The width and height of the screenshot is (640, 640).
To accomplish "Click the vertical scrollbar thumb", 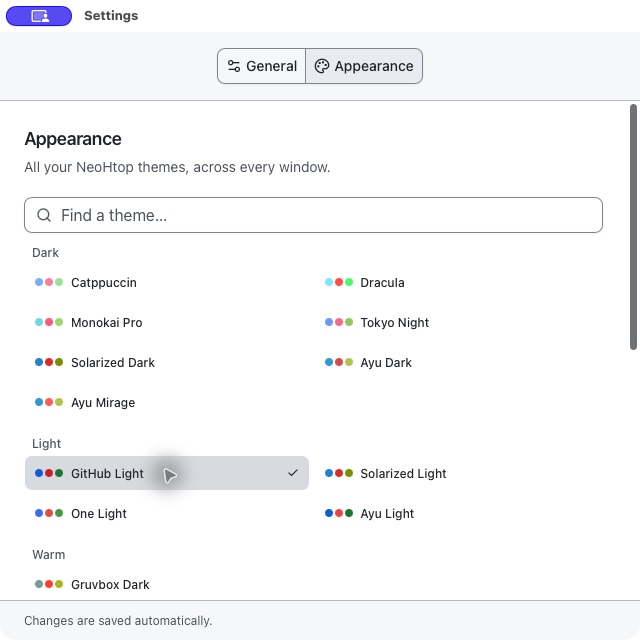I will coord(633,227).
